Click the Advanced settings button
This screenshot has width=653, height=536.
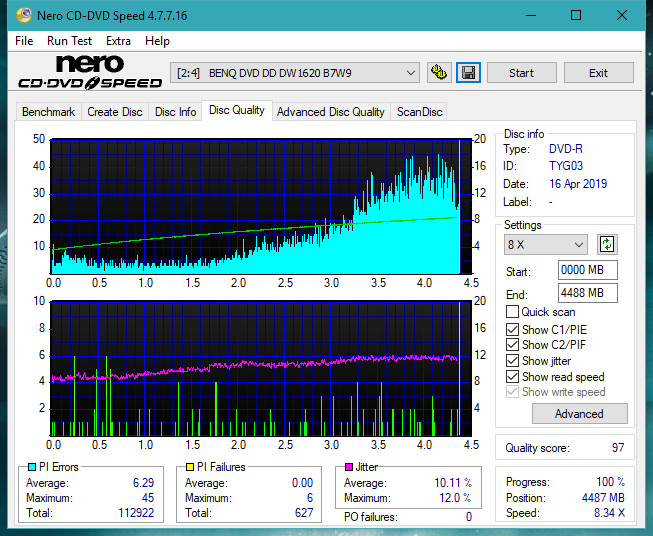point(579,414)
